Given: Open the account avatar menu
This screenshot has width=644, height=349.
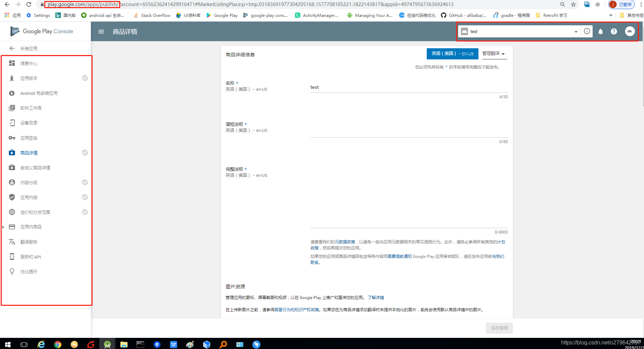Looking at the screenshot, I should (630, 31).
